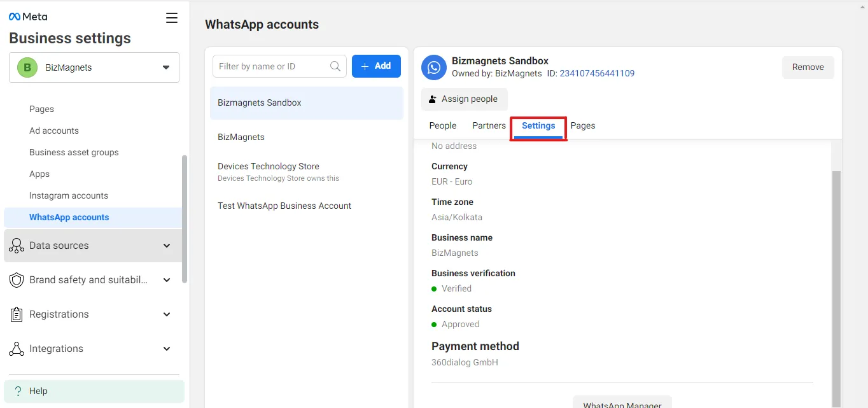Click the 'Asia/Kolkata' time zone value
The height and width of the screenshot is (408, 868).
pos(457,217)
